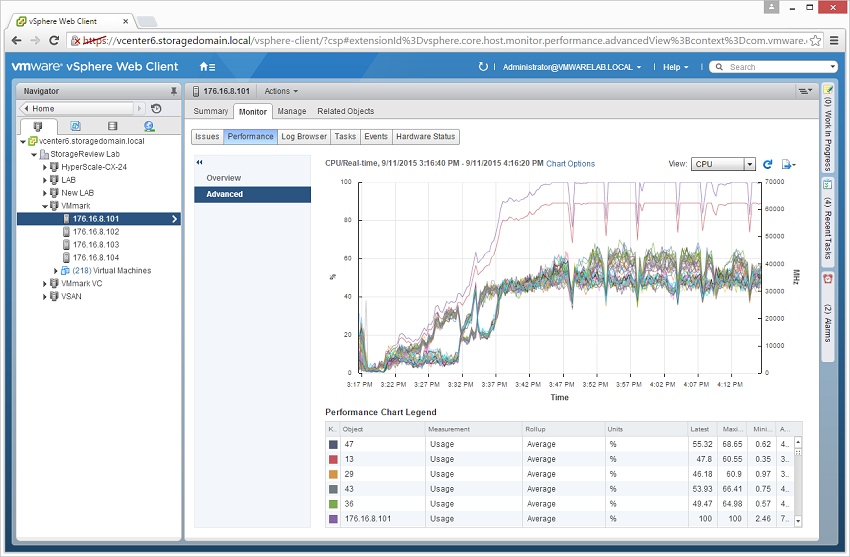The width and height of the screenshot is (850, 557).
Task: Switch to Related Objects tab
Action: pyautogui.click(x=345, y=111)
